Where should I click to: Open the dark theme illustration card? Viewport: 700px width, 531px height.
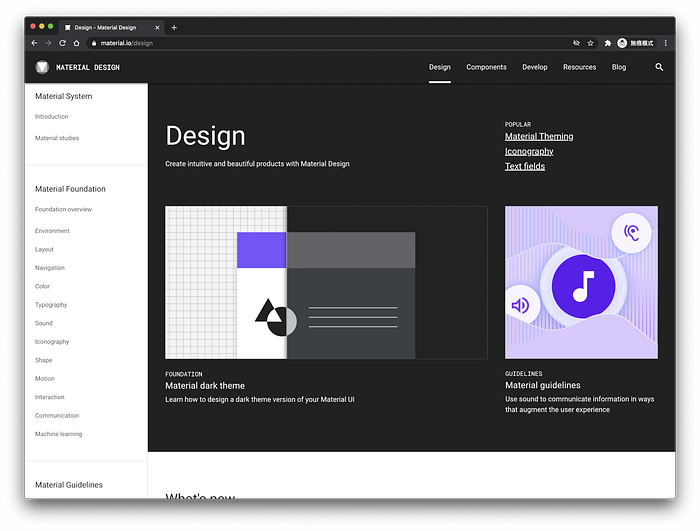(326, 282)
